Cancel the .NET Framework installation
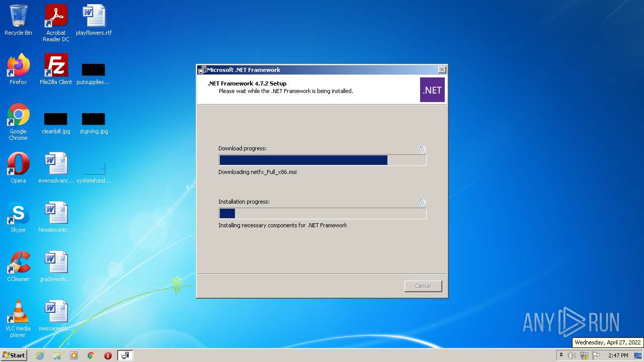 point(423,286)
